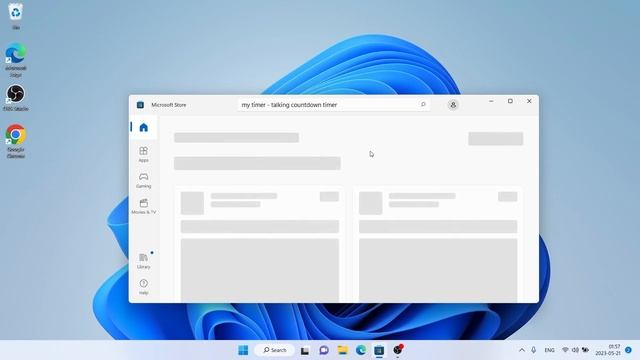Image resolution: width=640 pixels, height=360 pixels.
Task: Click the microphone tray icon
Action: click(533, 350)
